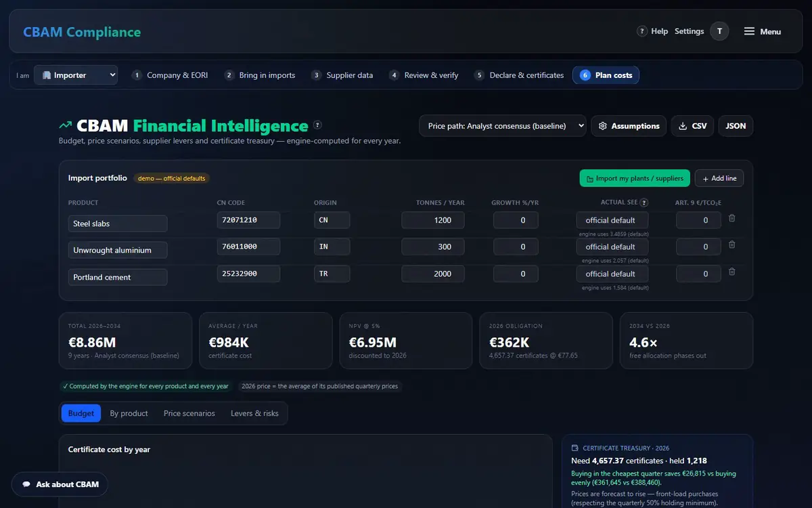Switch to the By product tab
812x508 pixels.
point(129,413)
